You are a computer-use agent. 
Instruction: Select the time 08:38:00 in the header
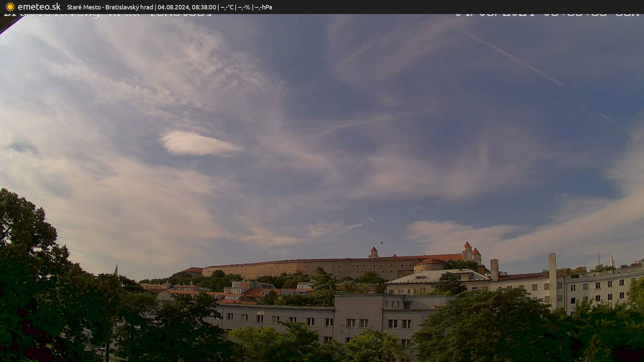point(205,7)
